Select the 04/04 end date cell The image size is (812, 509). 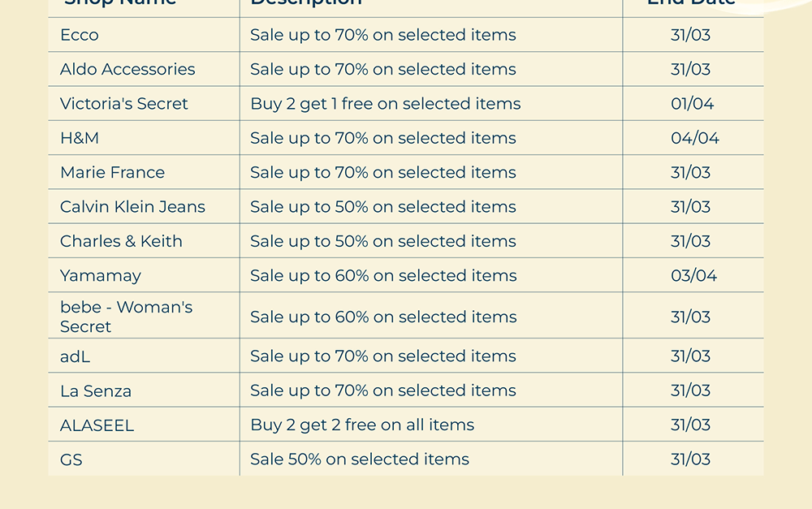[694, 138]
